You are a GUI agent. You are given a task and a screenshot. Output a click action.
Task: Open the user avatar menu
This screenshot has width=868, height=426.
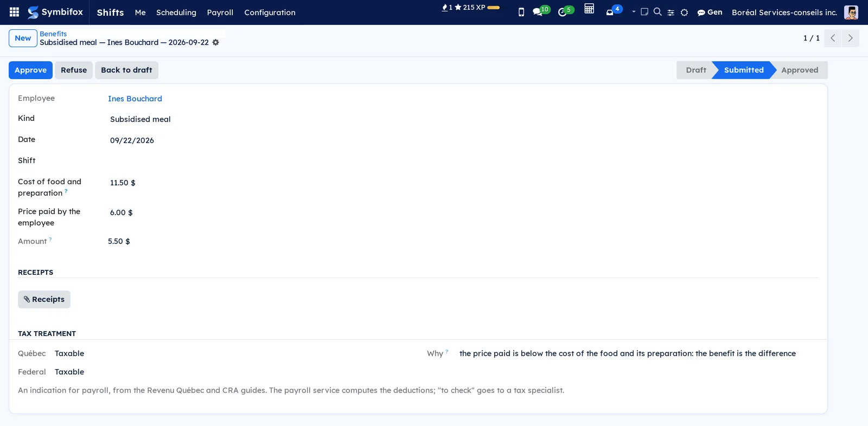[x=851, y=12]
